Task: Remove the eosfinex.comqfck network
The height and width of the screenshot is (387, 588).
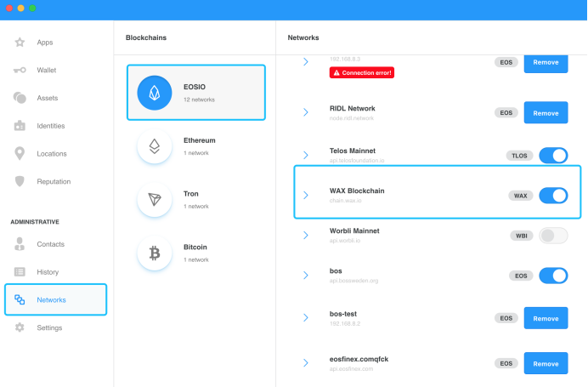Action: pyautogui.click(x=546, y=363)
